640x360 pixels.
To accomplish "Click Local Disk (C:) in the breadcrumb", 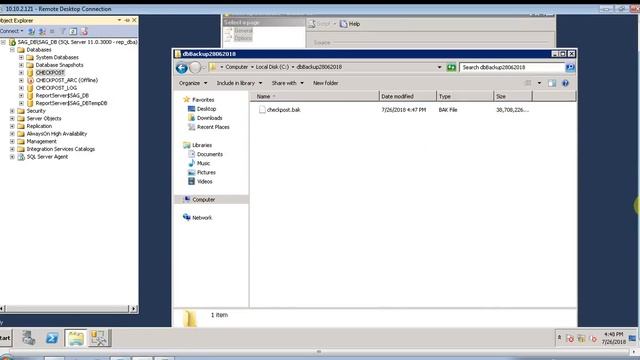I will click(x=272, y=67).
